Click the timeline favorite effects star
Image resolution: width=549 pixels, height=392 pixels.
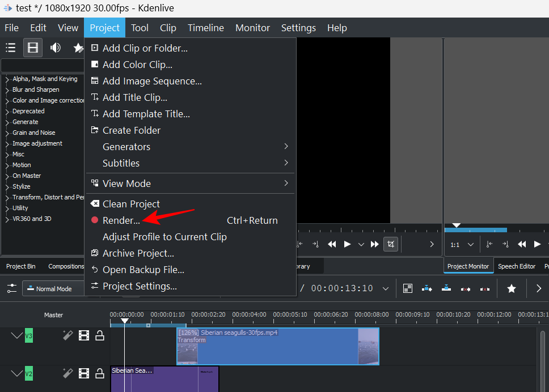[511, 288]
